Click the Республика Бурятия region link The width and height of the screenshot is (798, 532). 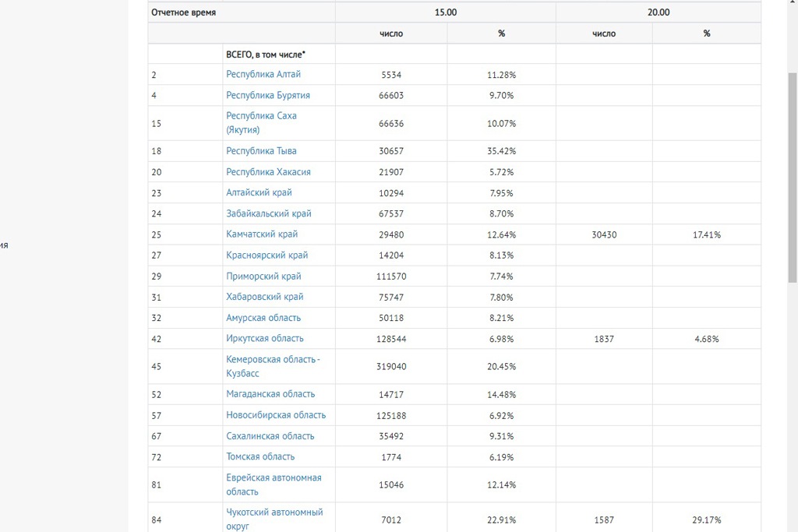point(267,96)
